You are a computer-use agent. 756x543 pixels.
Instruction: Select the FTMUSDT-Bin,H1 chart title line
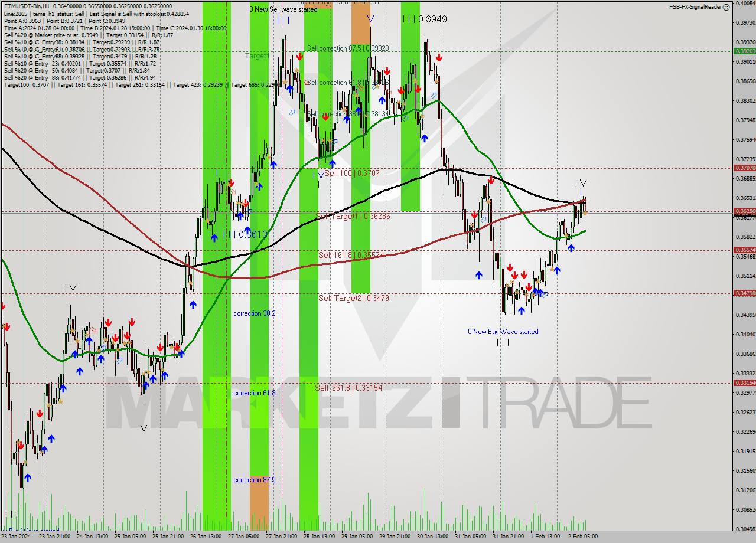click(88, 6)
